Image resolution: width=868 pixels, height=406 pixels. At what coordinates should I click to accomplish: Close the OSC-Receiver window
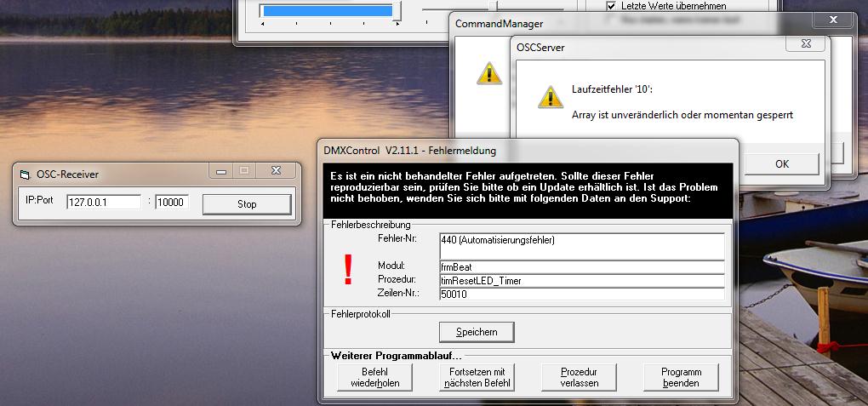(x=276, y=172)
